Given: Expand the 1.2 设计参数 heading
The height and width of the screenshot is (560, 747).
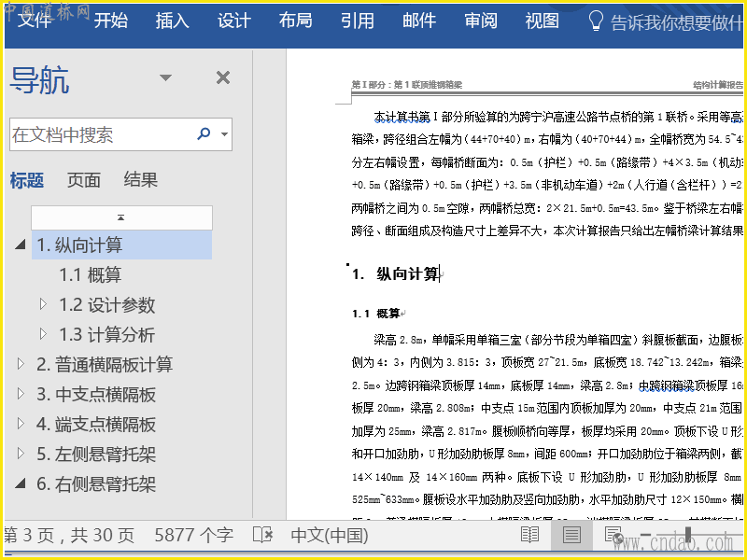Looking at the screenshot, I should point(43,304).
